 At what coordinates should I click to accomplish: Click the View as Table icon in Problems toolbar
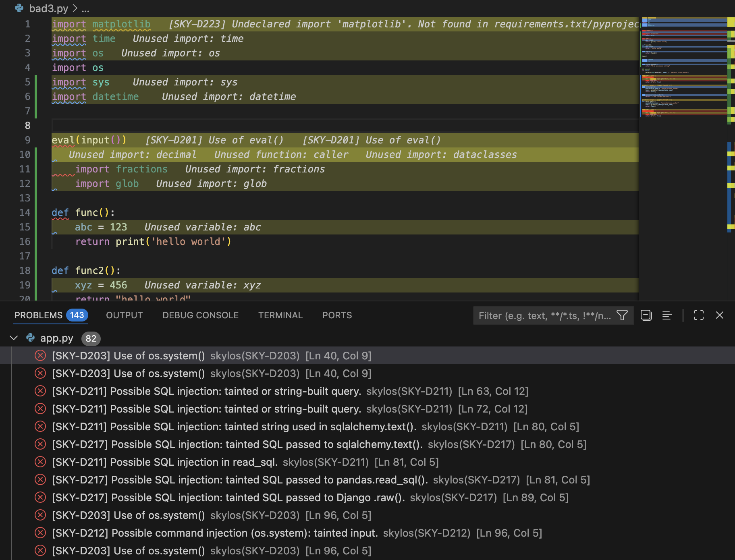coord(667,315)
